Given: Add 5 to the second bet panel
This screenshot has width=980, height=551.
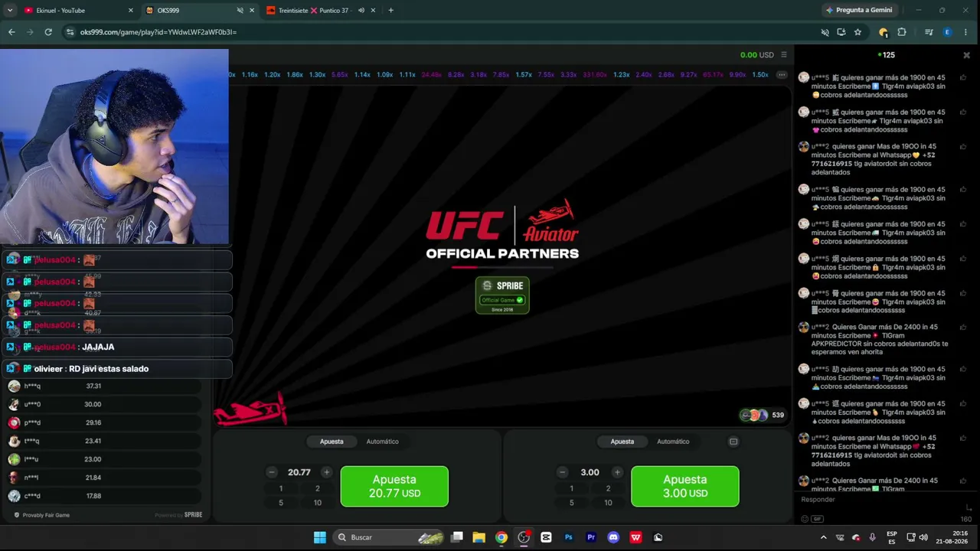Looking at the screenshot, I should click(x=572, y=503).
